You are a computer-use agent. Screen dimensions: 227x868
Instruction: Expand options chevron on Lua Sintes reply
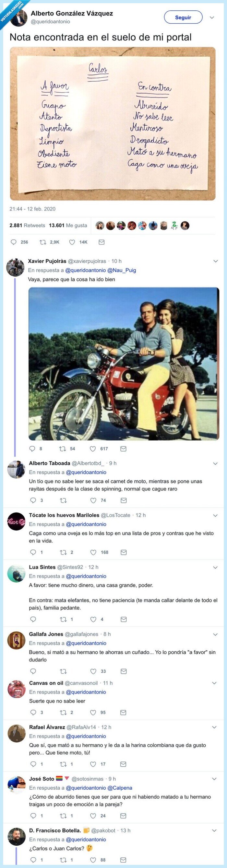point(216,567)
